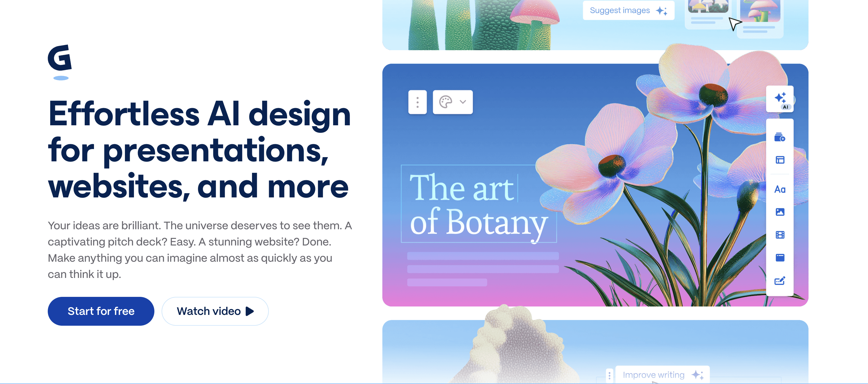The width and height of the screenshot is (868, 384).
Task: Select the Aa text formatting icon
Action: tap(780, 189)
